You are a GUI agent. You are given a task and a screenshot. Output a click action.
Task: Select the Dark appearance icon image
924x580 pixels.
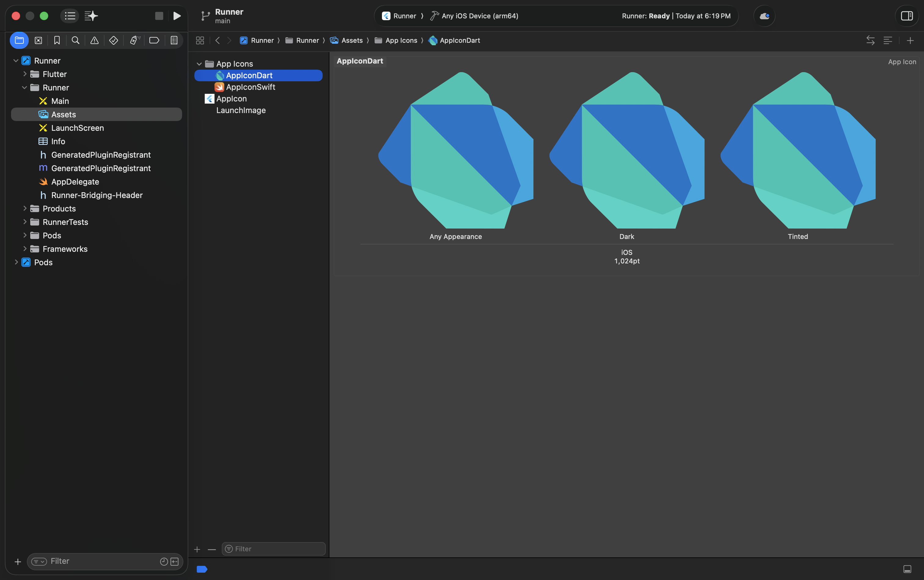[x=627, y=150]
